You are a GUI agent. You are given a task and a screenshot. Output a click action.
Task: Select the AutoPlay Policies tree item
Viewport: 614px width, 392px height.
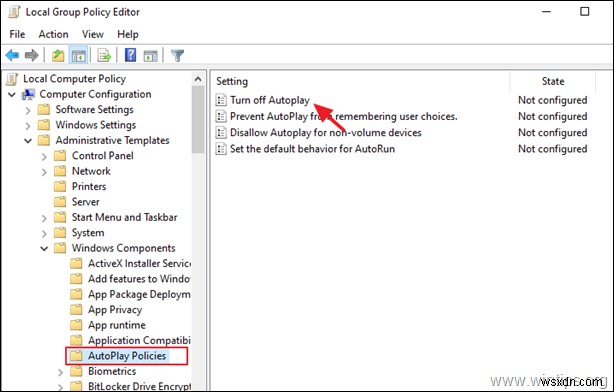(127, 356)
